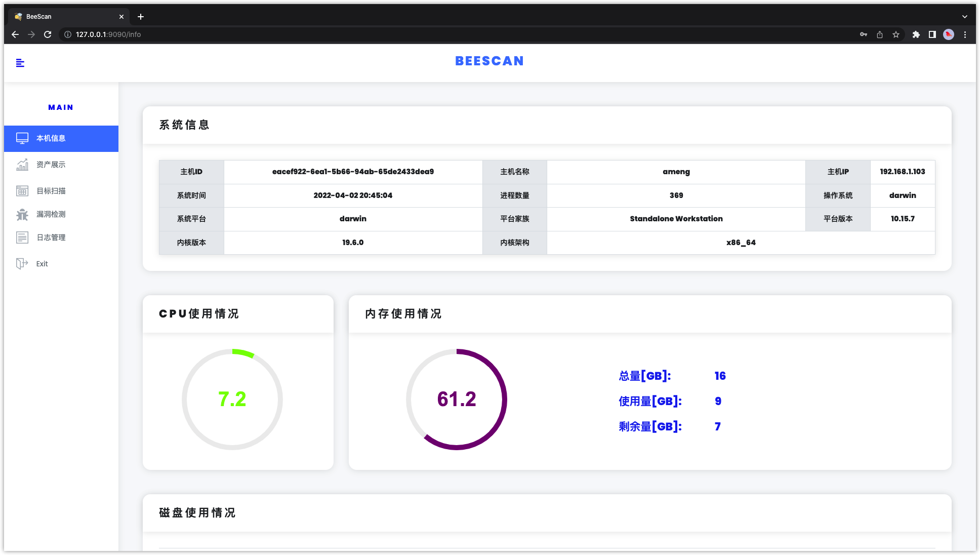Expand the tab search chevron
980x555 pixels.
965,17
